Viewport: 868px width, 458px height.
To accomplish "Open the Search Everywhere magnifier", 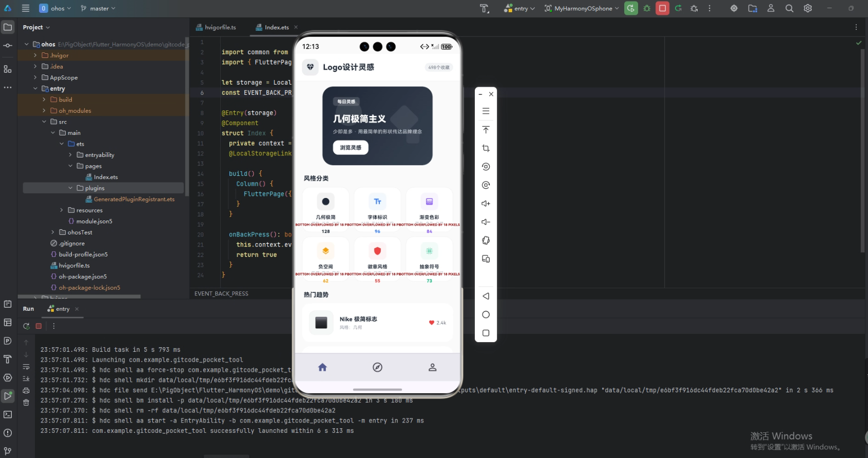I will coord(789,8).
